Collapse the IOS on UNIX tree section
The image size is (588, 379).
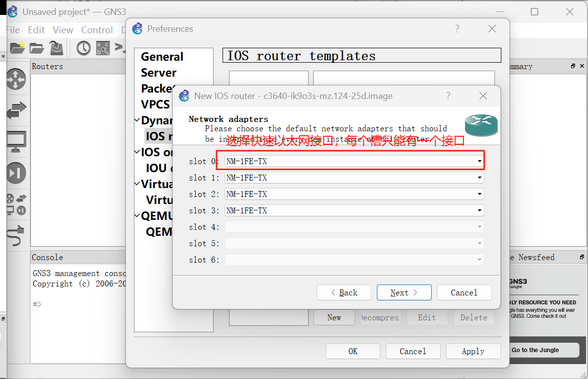pyautogui.click(x=137, y=152)
